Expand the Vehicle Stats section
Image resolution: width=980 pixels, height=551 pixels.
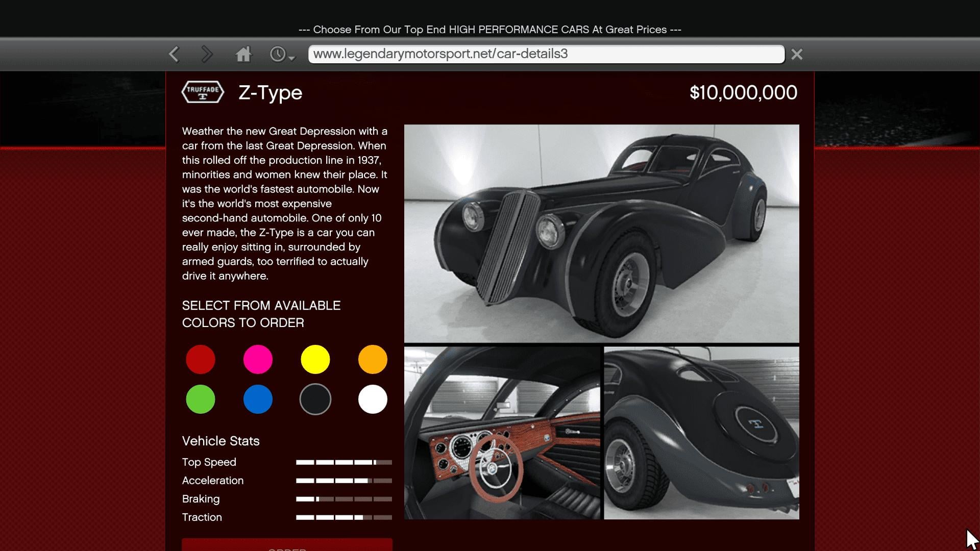click(x=220, y=441)
